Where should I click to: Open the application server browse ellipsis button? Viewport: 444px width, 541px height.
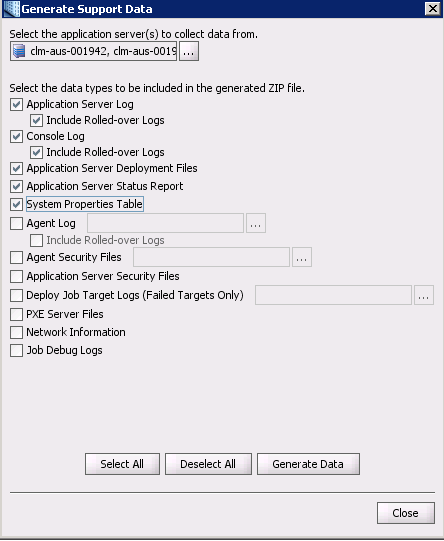[189, 51]
